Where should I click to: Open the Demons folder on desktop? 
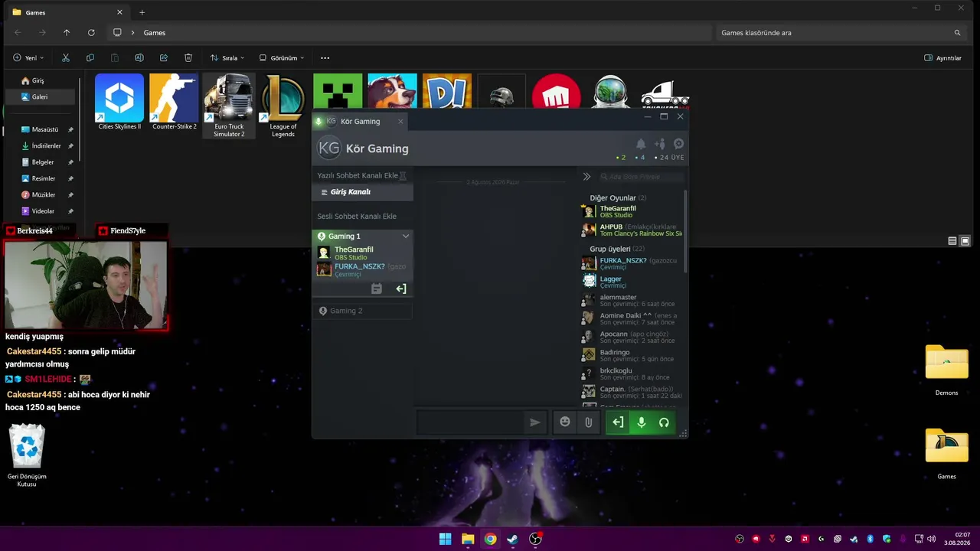[947, 370]
